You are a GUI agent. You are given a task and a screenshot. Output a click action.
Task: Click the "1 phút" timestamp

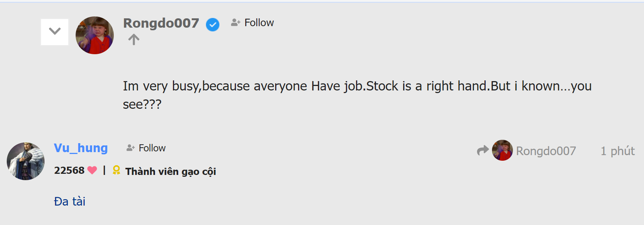coord(617,151)
